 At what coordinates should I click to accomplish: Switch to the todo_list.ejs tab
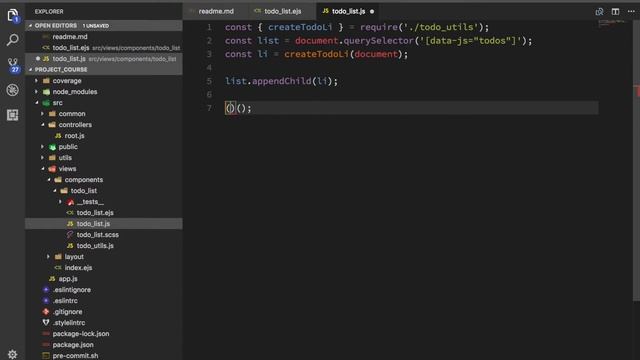[282, 11]
